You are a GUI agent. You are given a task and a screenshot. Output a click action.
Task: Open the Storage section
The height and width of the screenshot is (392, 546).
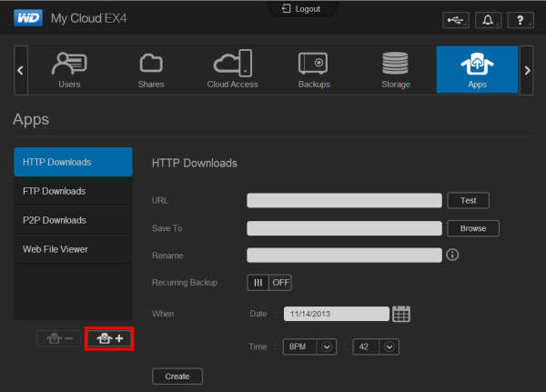coord(396,70)
